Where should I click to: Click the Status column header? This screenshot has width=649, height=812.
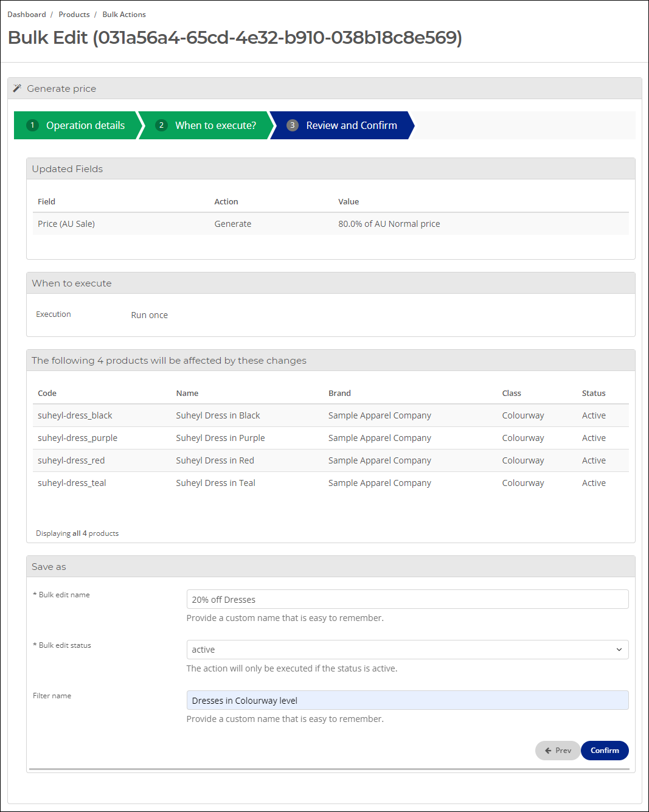tap(594, 394)
